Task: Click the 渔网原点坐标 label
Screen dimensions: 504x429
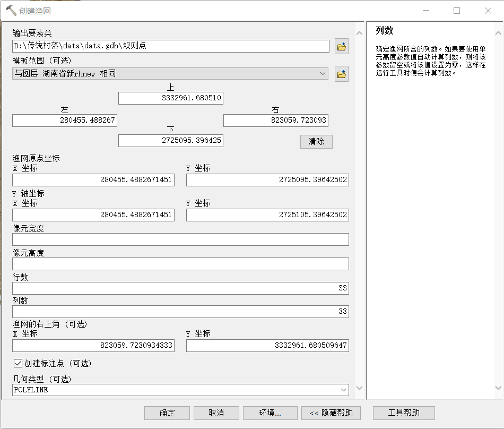Action: [x=36, y=158]
